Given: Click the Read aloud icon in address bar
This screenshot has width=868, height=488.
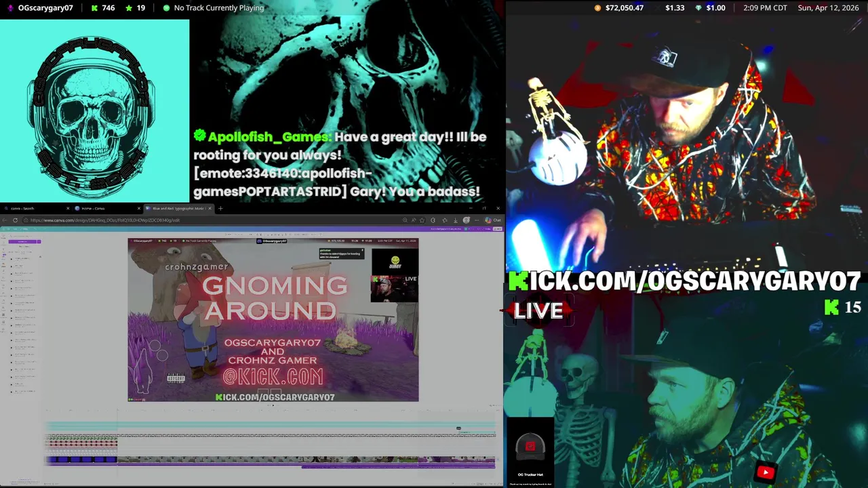Looking at the screenshot, I should pos(414,220).
